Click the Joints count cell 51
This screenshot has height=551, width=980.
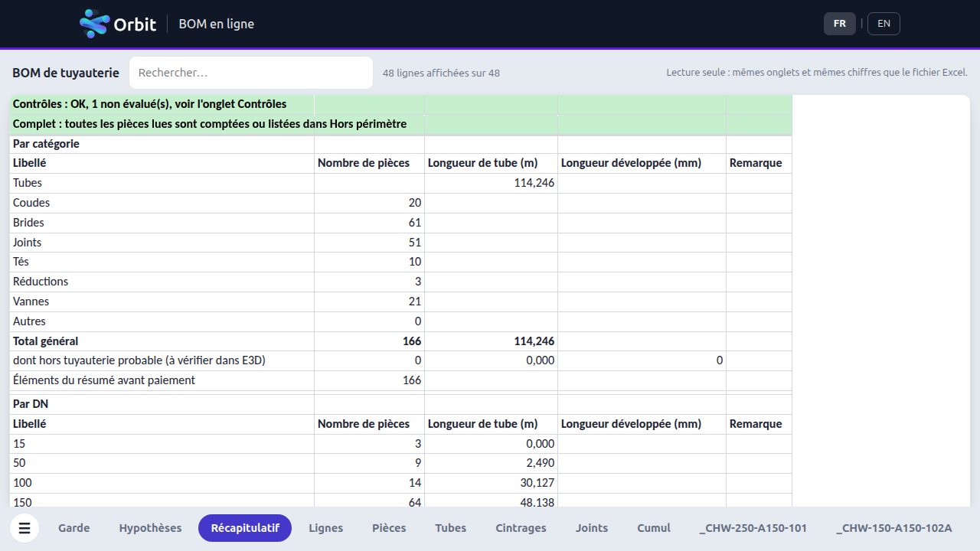coord(369,243)
